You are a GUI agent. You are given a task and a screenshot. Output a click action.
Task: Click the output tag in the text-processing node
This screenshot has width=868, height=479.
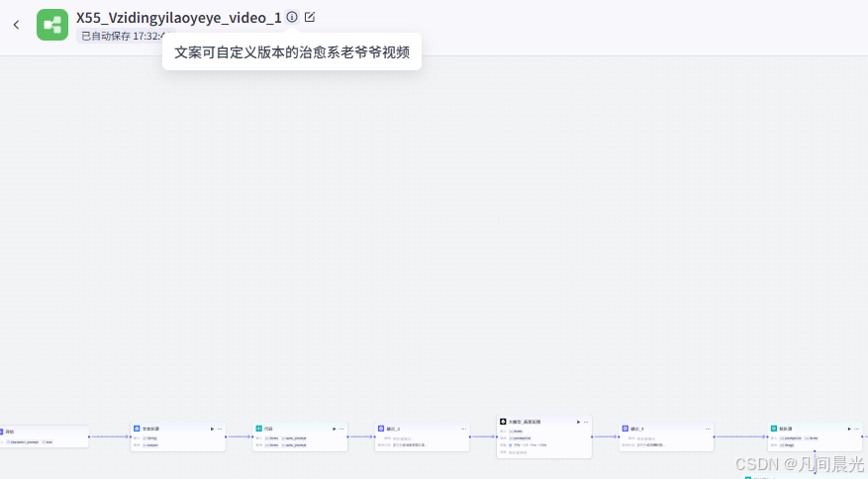(x=150, y=445)
